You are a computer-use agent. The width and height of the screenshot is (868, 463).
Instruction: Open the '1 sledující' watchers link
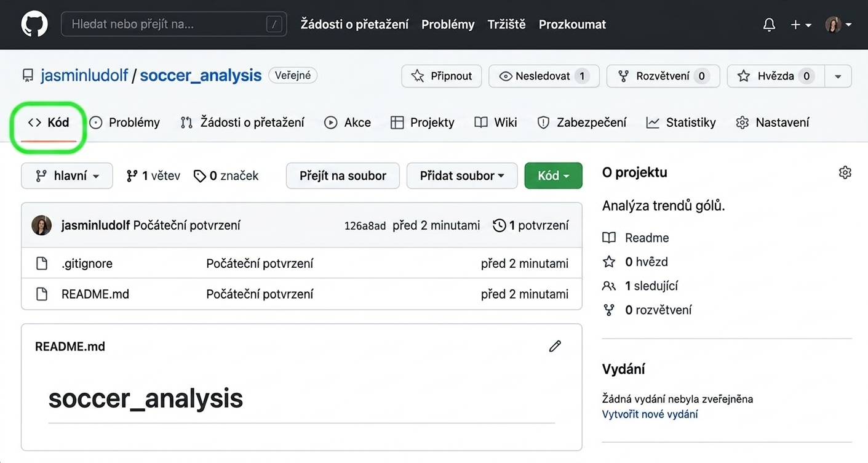pos(640,286)
